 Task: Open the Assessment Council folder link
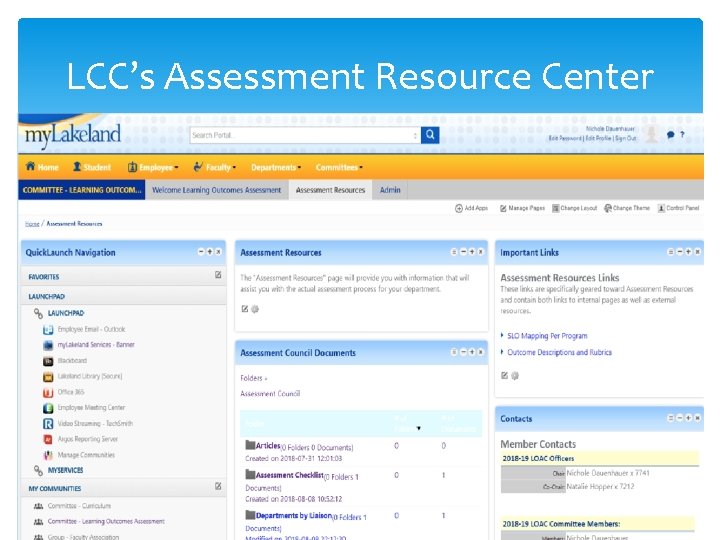[x=270, y=394]
